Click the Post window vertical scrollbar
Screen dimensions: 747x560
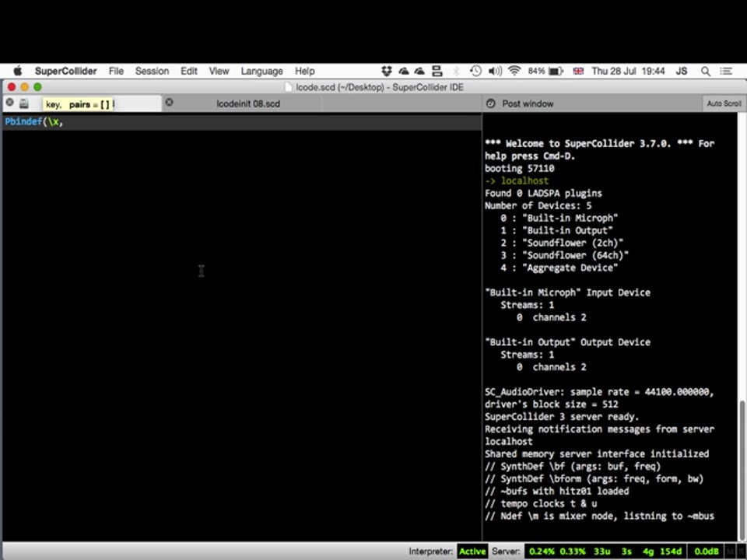point(742,469)
